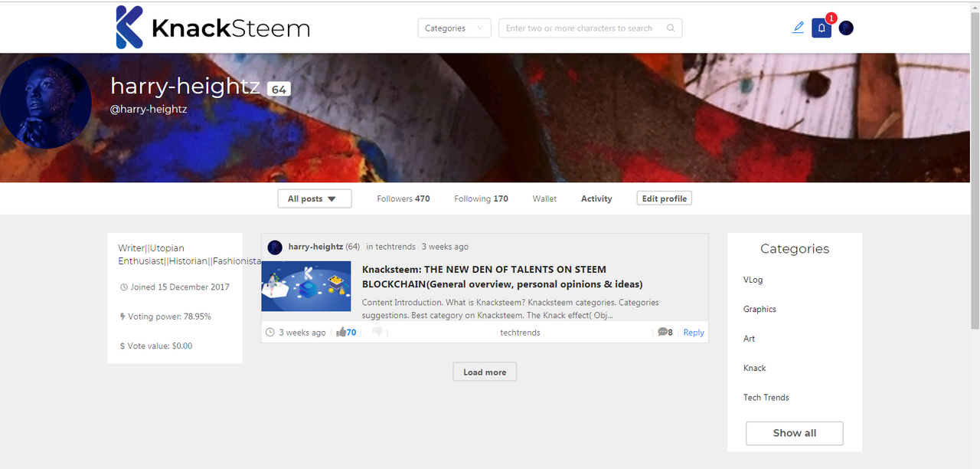This screenshot has height=469, width=980.
Task: Click the comment count 8
Action: tap(671, 333)
